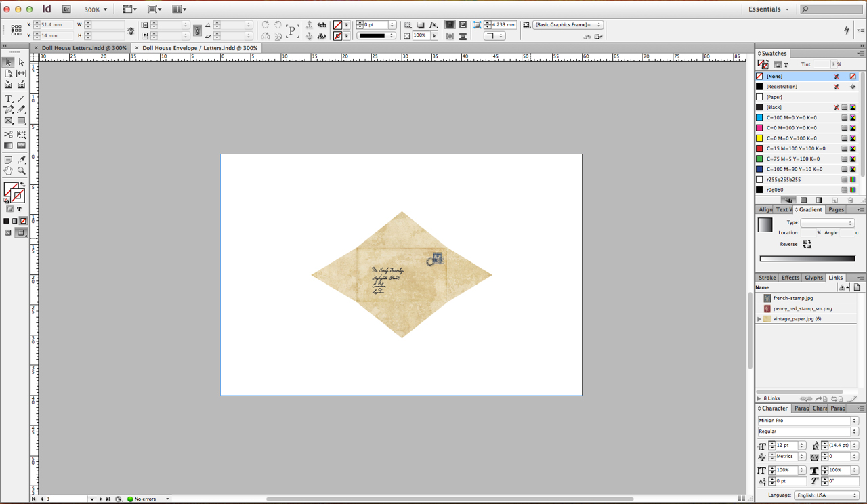Image resolution: width=867 pixels, height=504 pixels.
Task: Go to next page in status bar
Action: 100,499
